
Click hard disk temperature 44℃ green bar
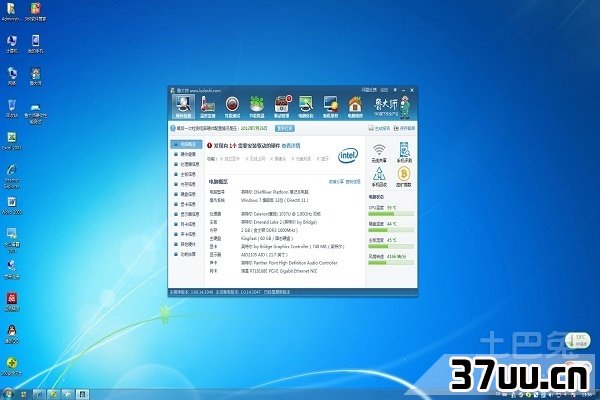(x=391, y=230)
